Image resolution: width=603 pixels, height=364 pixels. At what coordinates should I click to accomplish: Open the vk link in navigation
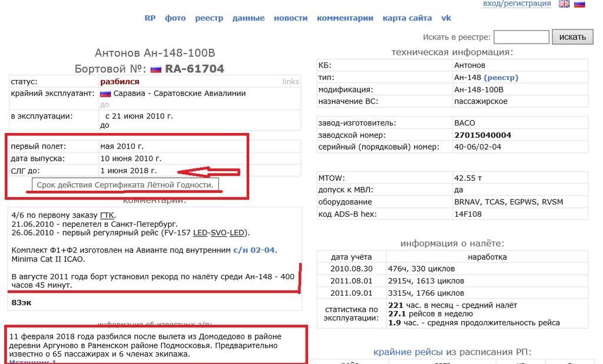(446, 18)
